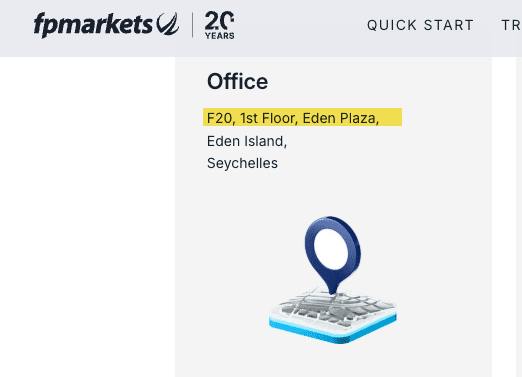Select the highlighted Eden Plaza address line
This screenshot has height=377, width=522.
[302, 117]
